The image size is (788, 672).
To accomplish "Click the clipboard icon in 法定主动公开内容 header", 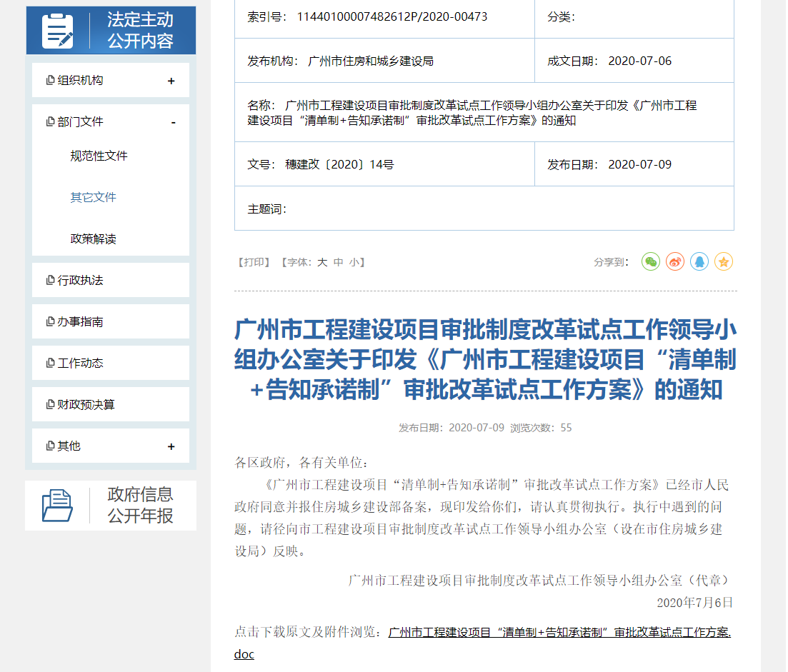I will [58, 31].
